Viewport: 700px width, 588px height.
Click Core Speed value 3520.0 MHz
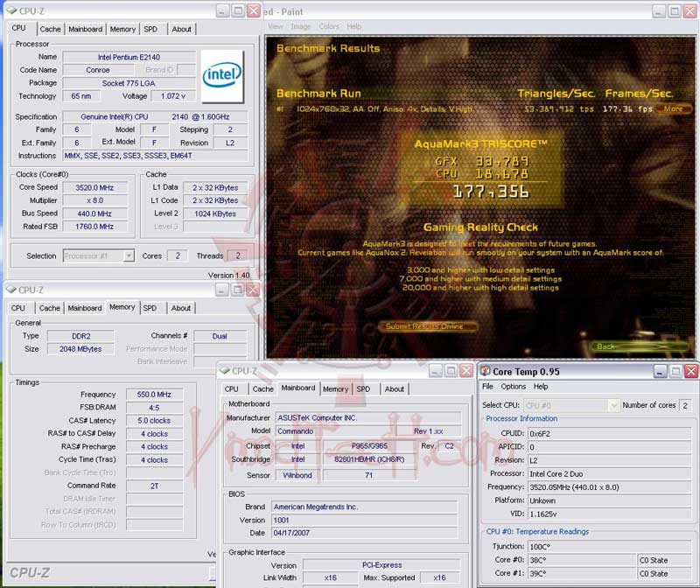click(94, 187)
